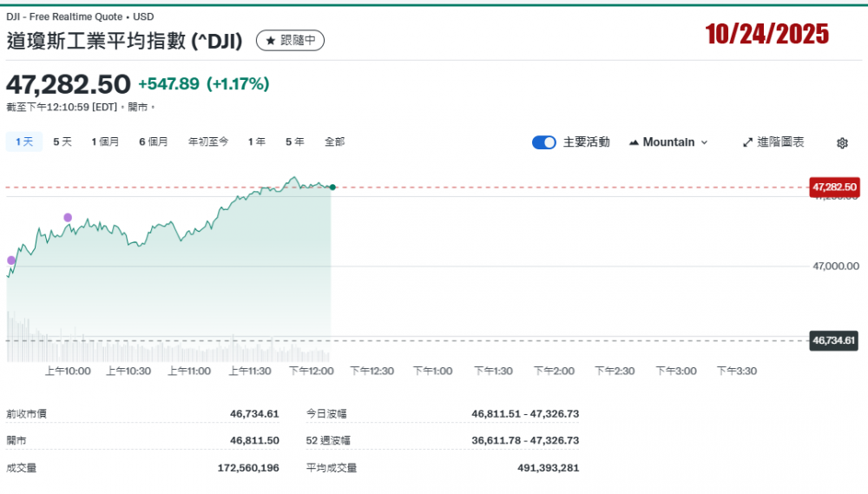The height and width of the screenshot is (494, 868).
Task: Open the 進階圖表 advanced chart link
Action: click(x=773, y=142)
